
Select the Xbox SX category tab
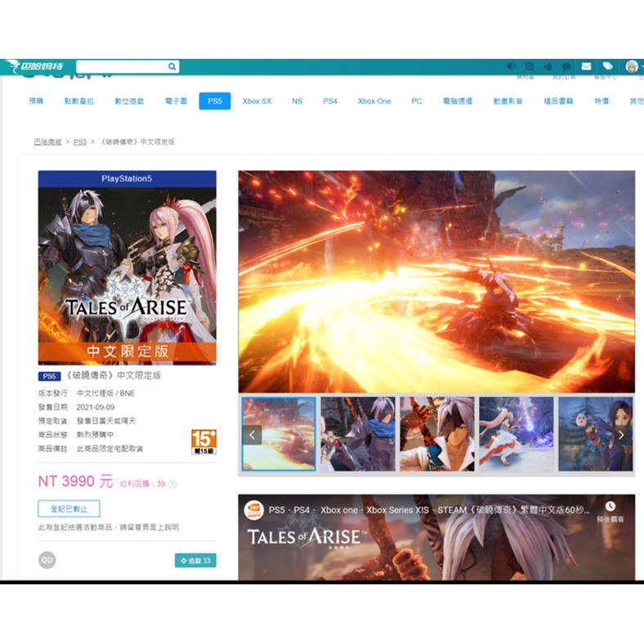click(257, 101)
